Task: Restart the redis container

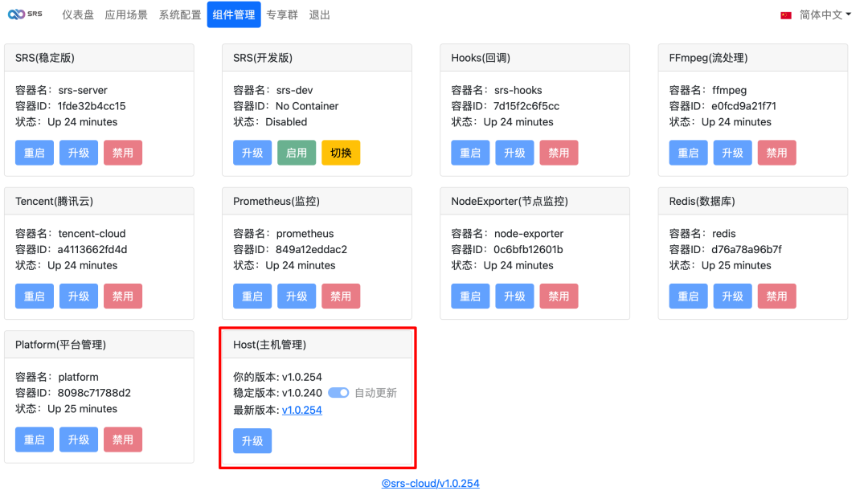Action: 689,296
